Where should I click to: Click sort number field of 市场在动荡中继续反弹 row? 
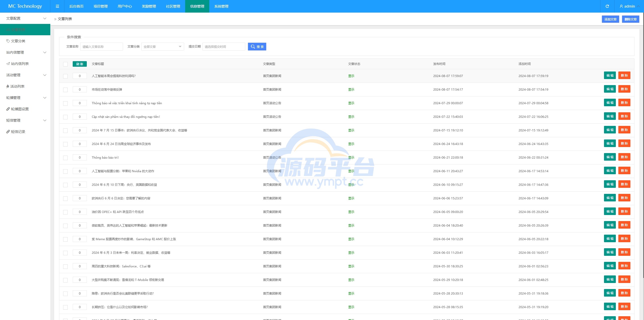80,89
